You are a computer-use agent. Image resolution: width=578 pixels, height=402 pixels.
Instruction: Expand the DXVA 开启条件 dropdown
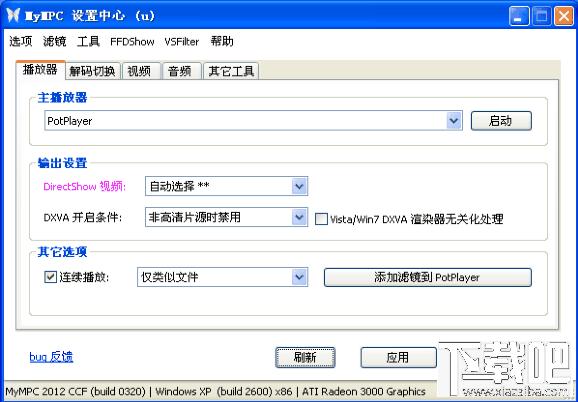coord(299,217)
